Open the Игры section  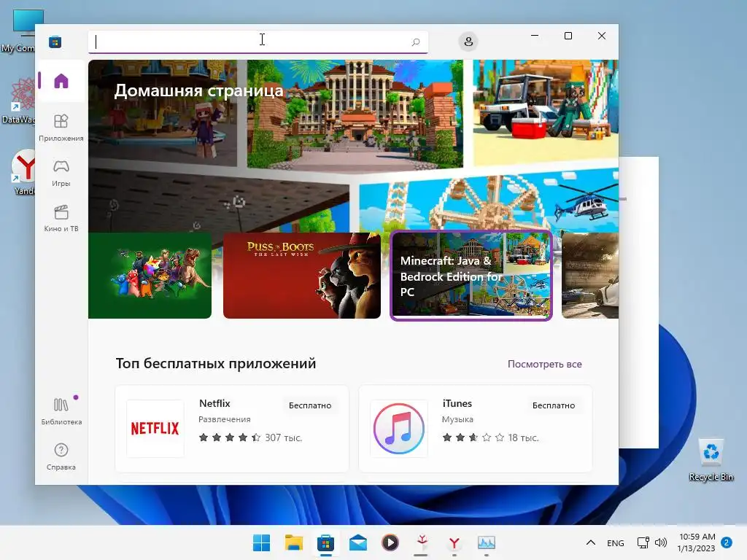(61, 174)
